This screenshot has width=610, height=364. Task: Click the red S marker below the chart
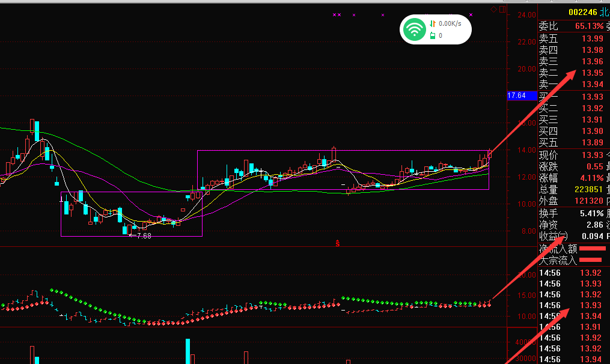coord(338,244)
